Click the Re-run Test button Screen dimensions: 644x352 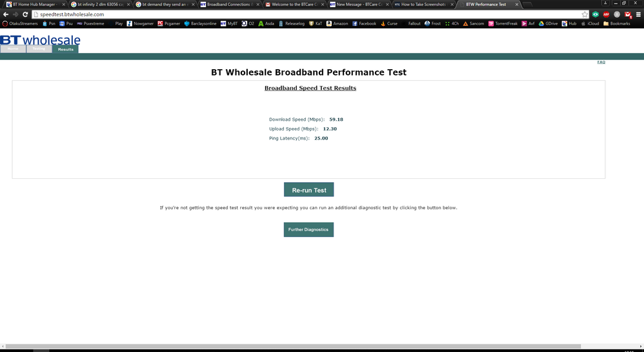pos(309,190)
